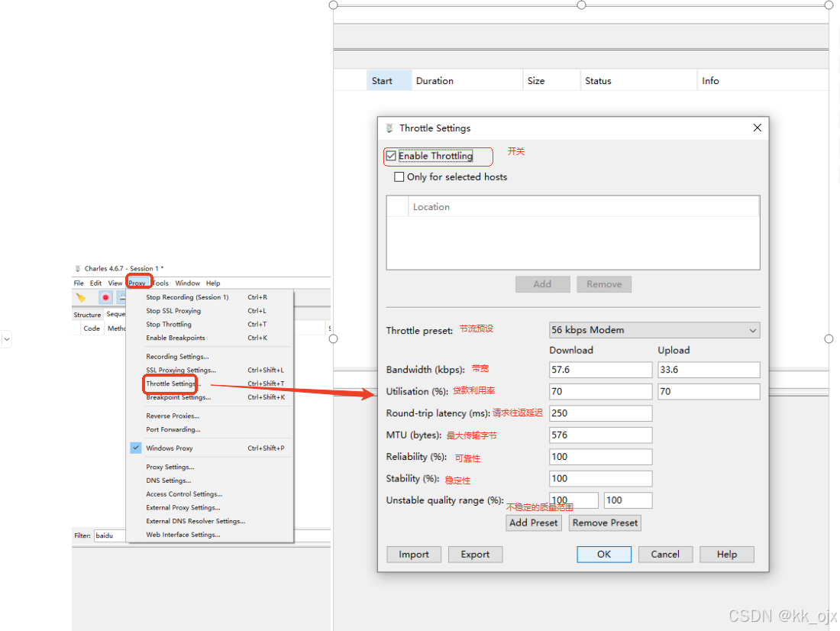Viewport: 840px width, 631px height.
Task: Click the Export button
Action: point(475,555)
